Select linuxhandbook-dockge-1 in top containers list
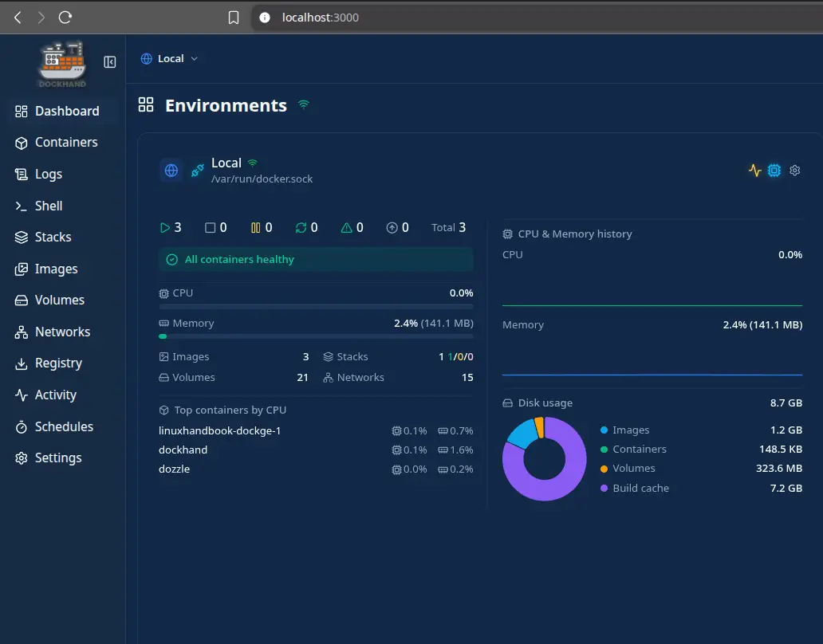Viewport: 823px width, 644px height. (x=220, y=430)
